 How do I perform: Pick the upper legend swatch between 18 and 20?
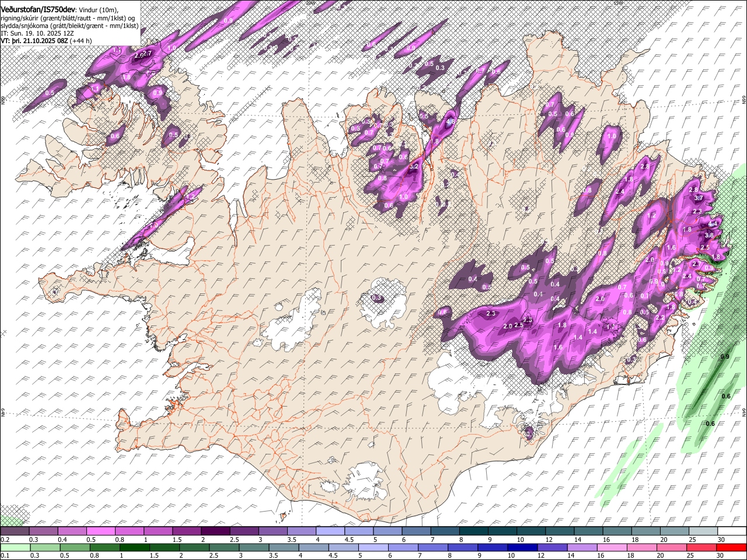pos(646,531)
